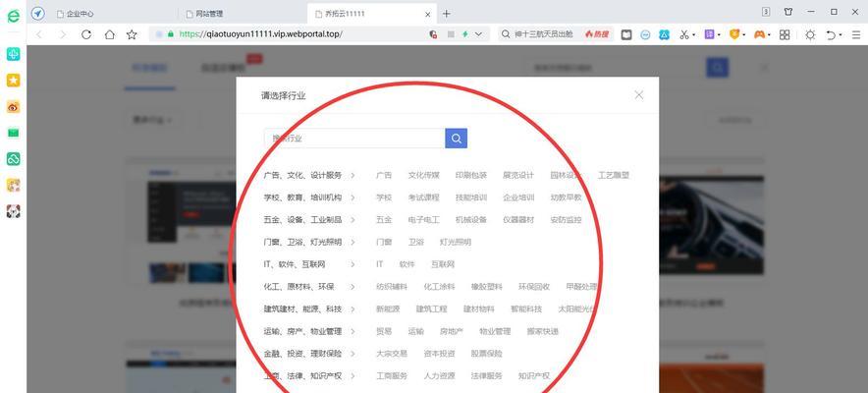Open the panda sidebar icon

coord(14,211)
